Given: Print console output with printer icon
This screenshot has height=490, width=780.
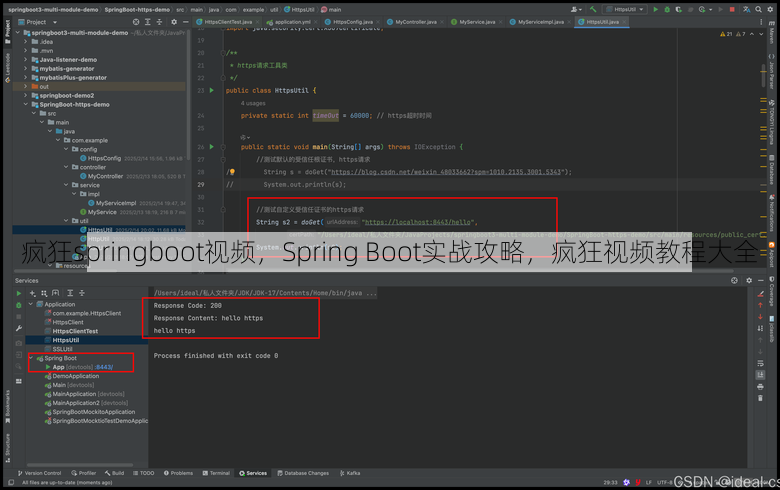Looking at the screenshot, I should coord(760,387).
